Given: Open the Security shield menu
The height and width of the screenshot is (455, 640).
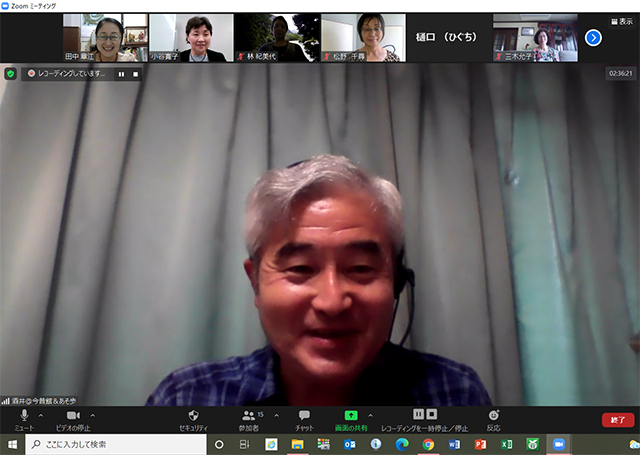Looking at the screenshot, I should pos(193,416).
